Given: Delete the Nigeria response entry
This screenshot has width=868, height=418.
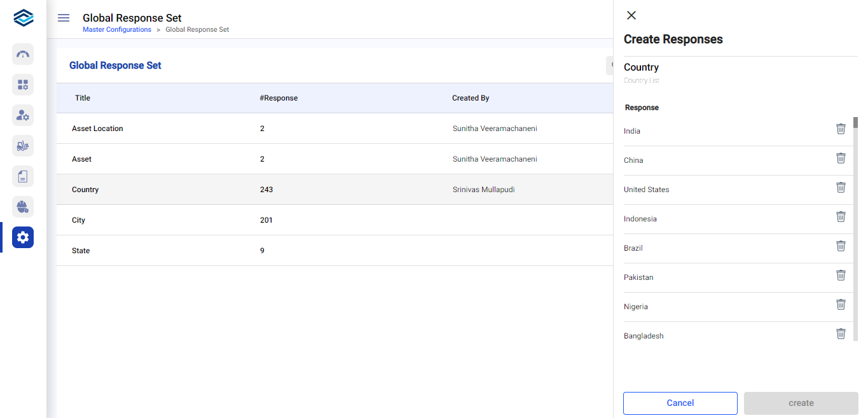Looking at the screenshot, I should click(x=841, y=305).
